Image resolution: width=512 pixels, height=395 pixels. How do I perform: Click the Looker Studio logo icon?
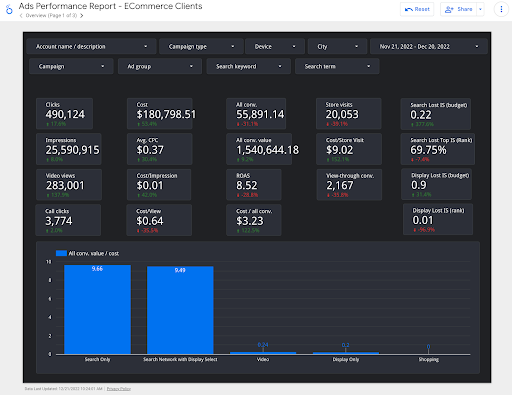(x=9, y=9)
